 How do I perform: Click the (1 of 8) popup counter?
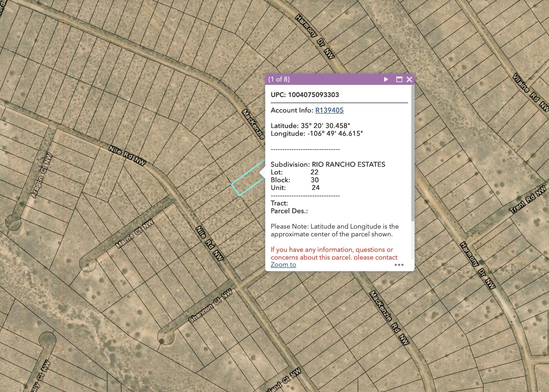279,79
